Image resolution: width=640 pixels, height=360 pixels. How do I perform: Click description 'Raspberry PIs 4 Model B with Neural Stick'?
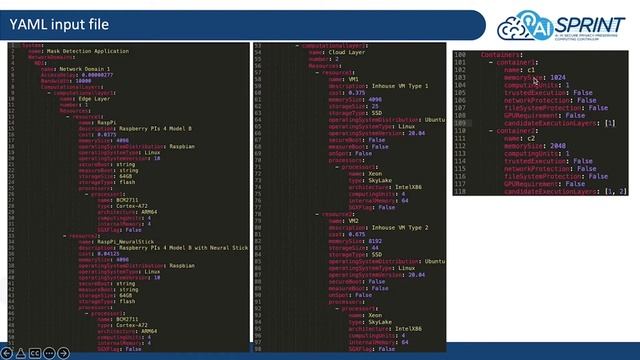click(x=183, y=248)
